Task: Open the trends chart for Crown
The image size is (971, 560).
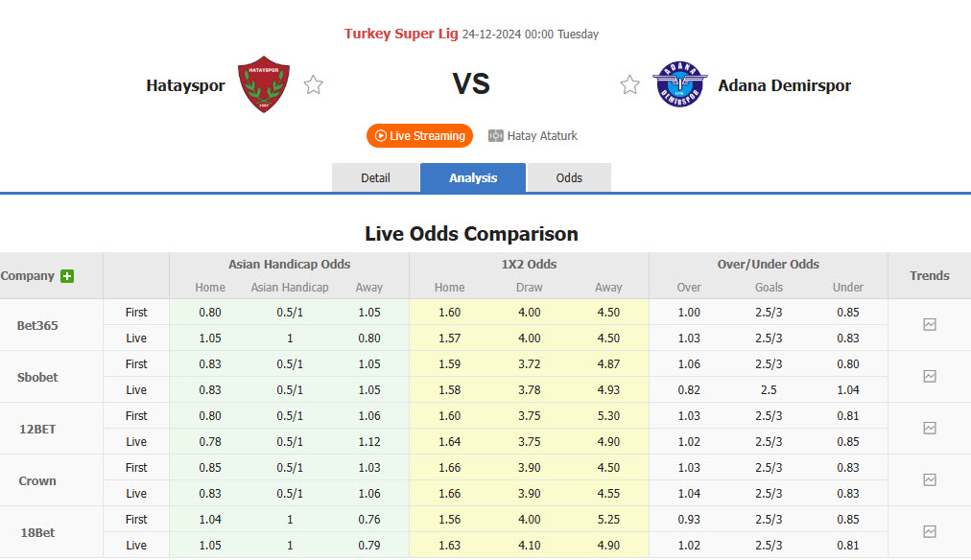Action: (928, 480)
